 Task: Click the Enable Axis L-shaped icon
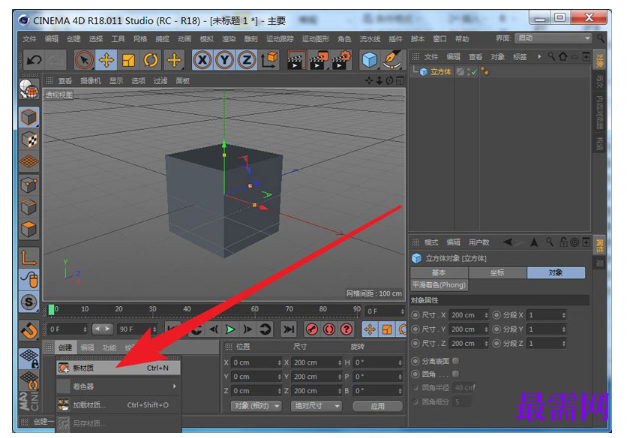click(29, 258)
